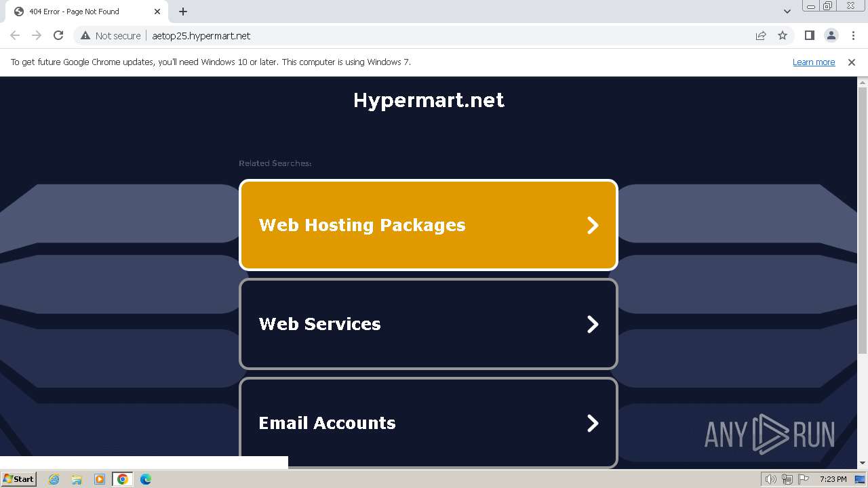Minimize the Chrome window
868x488 pixels.
pyautogui.click(x=811, y=6)
